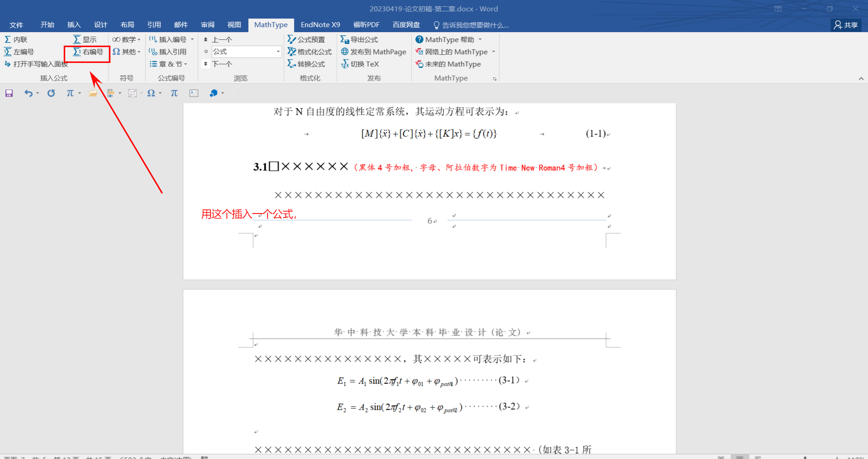The height and width of the screenshot is (459, 868).
Task: Open the 审阅 ribbon tab
Action: point(208,25)
